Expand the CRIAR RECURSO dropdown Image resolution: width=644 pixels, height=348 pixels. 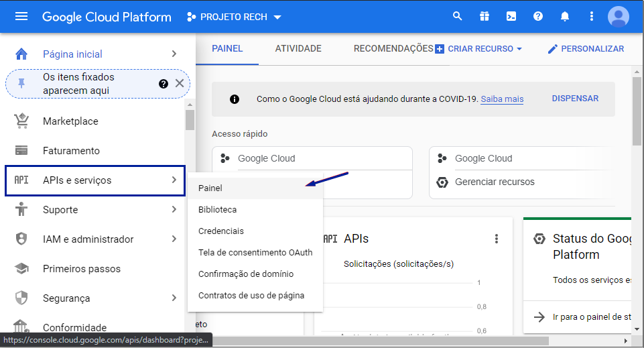(x=478, y=49)
